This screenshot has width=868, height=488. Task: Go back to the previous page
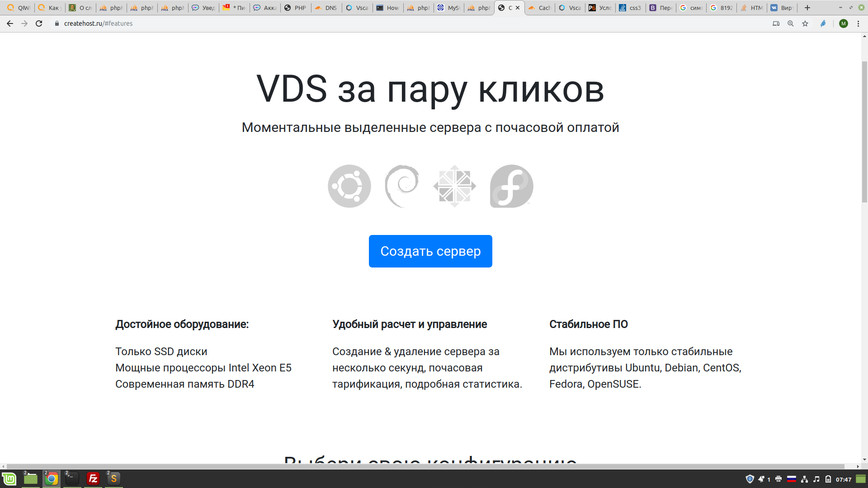tap(10, 23)
